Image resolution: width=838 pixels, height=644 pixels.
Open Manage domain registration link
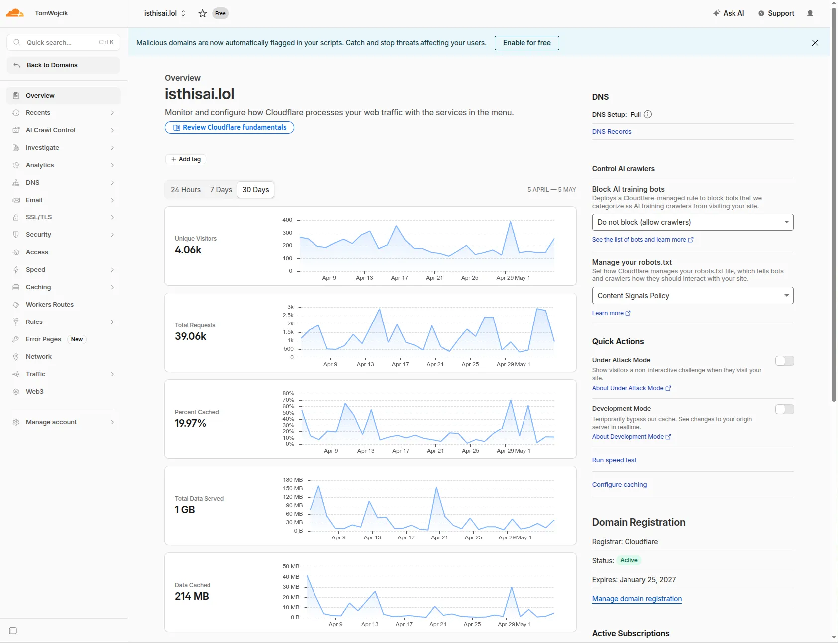tap(637, 599)
